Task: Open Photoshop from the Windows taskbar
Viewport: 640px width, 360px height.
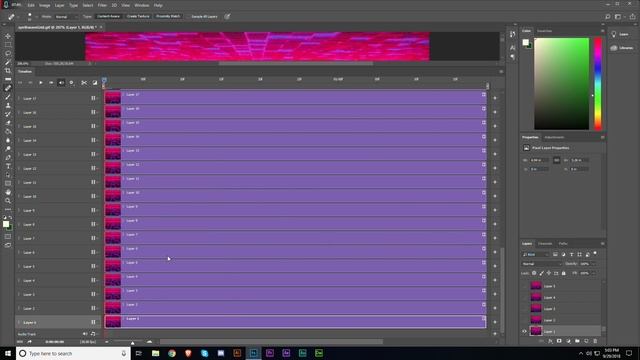Action: pos(253,353)
